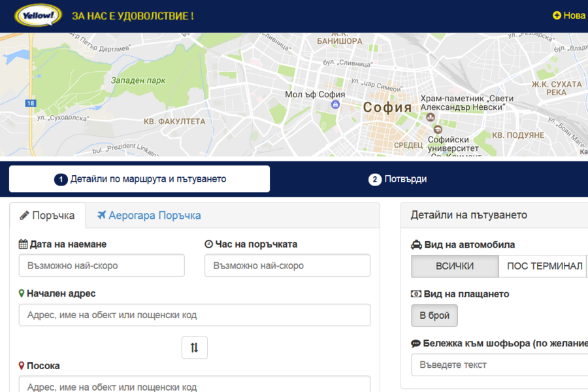Click step 1 Детайли по маршрута и пътуването
Image resolution: width=588 pixels, height=392 pixels.
point(139,178)
